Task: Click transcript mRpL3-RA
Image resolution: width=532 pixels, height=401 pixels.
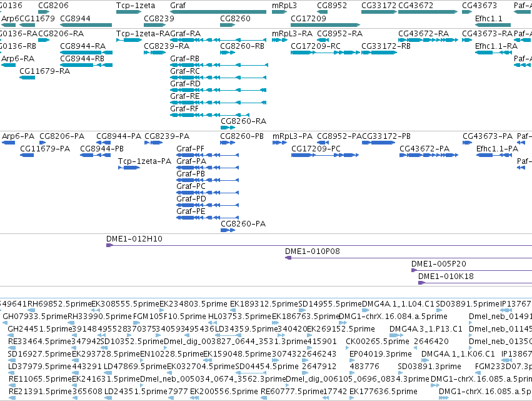Action: pyautogui.click(x=279, y=40)
